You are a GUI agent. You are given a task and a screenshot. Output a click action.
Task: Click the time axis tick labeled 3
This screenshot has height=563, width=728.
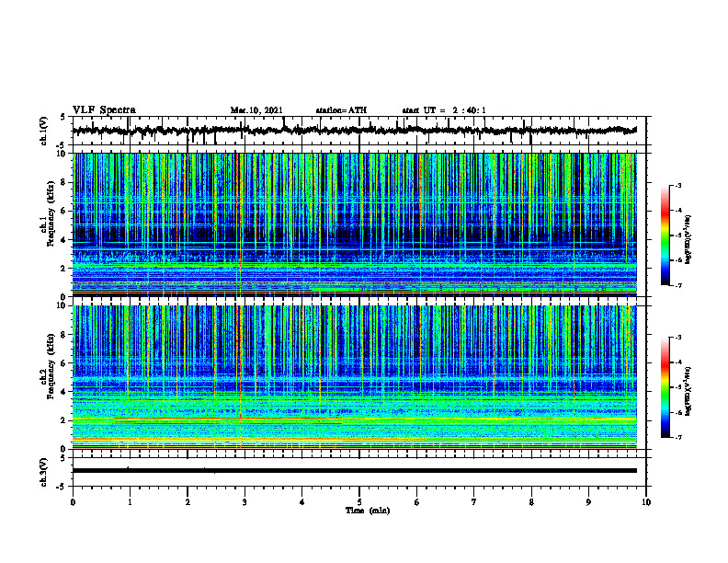tap(245, 502)
